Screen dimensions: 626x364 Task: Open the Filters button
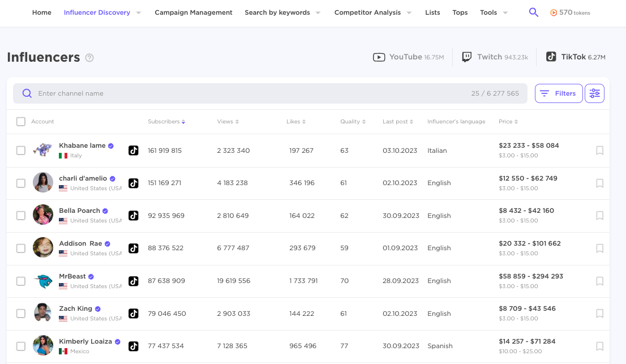tap(558, 93)
